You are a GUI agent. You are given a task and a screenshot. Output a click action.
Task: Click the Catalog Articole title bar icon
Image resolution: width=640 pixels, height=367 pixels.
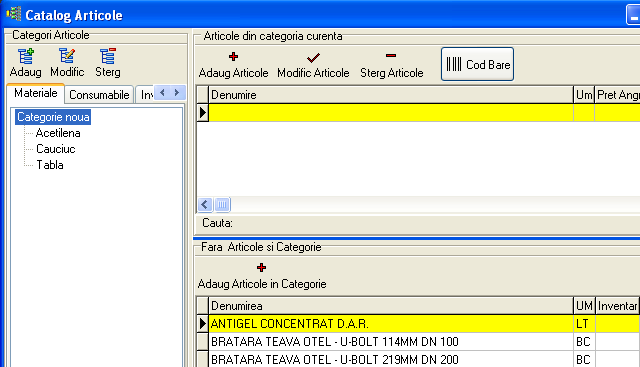pos(13,14)
